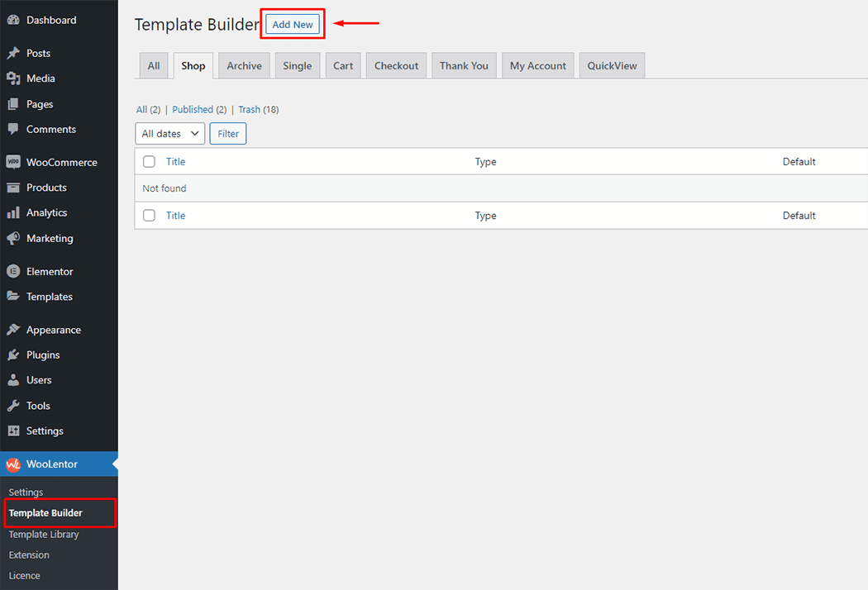
Task: Open Template Library in WooLentor submenu
Action: 44,535
